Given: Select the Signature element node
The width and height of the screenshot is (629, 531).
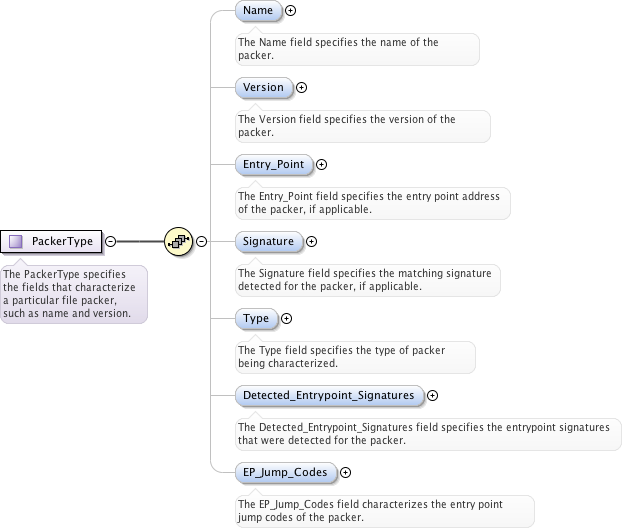Looking at the screenshot, I should (268, 241).
